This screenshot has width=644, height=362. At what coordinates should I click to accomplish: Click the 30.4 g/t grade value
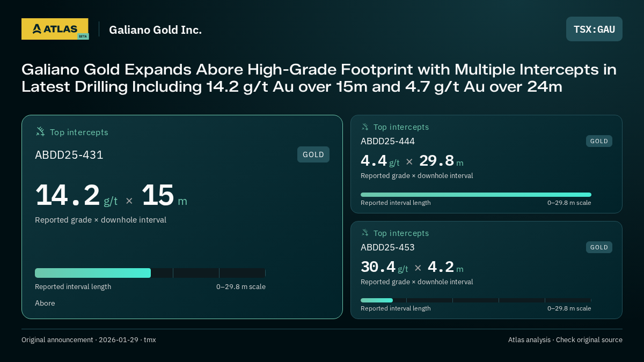(384, 267)
